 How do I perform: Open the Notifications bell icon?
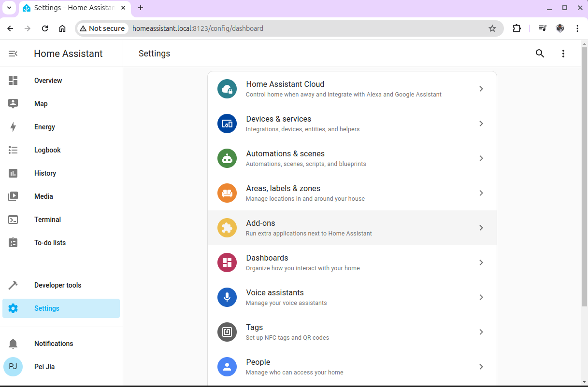click(x=13, y=344)
